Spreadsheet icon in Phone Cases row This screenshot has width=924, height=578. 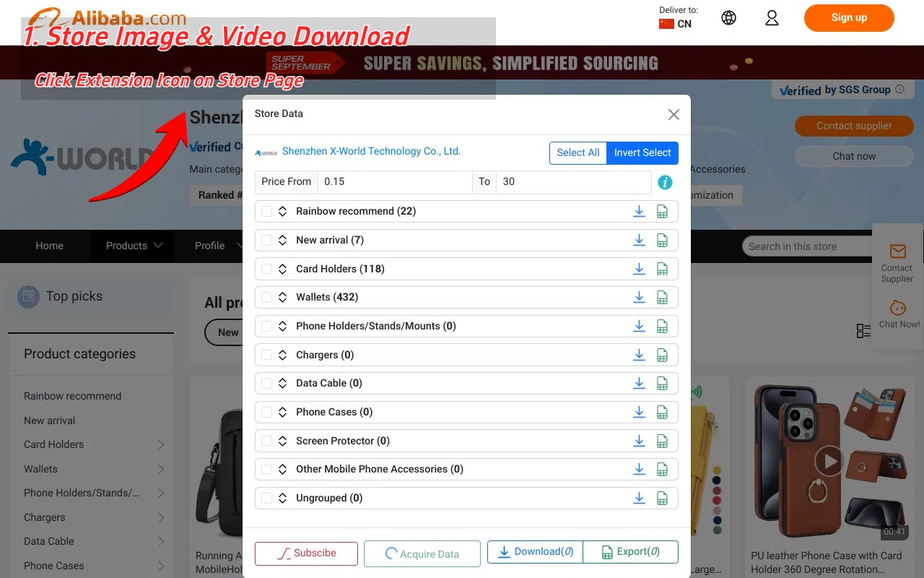tap(662, 412)
